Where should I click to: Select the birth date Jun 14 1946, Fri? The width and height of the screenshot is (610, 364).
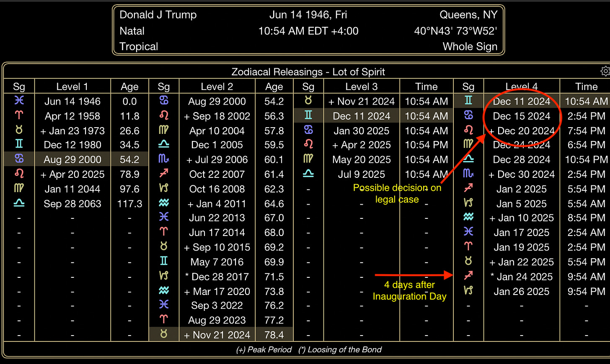click(308, 15)
